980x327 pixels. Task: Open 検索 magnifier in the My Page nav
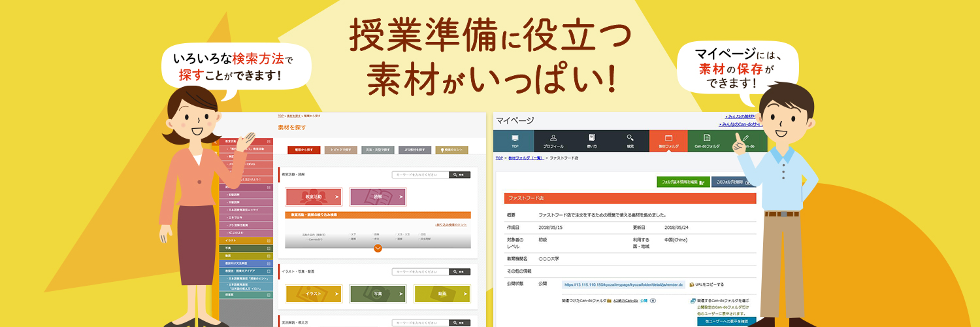point(630,141)
